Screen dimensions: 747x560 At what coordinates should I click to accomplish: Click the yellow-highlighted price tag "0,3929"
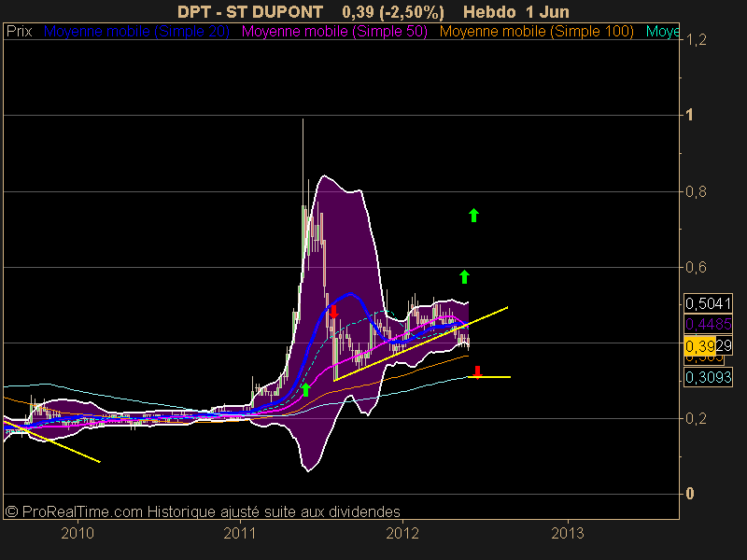pos(708,345)
